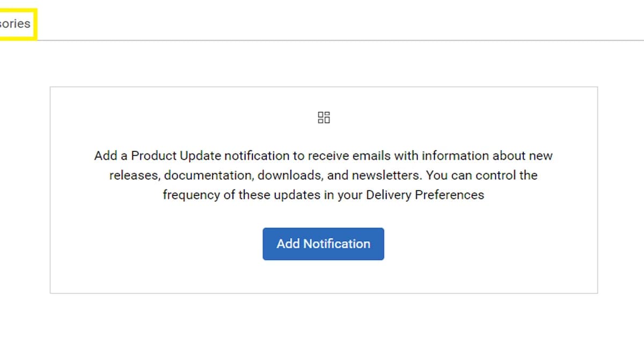
Task: Click the word "information" in the first line
Action: pos(455,156)
